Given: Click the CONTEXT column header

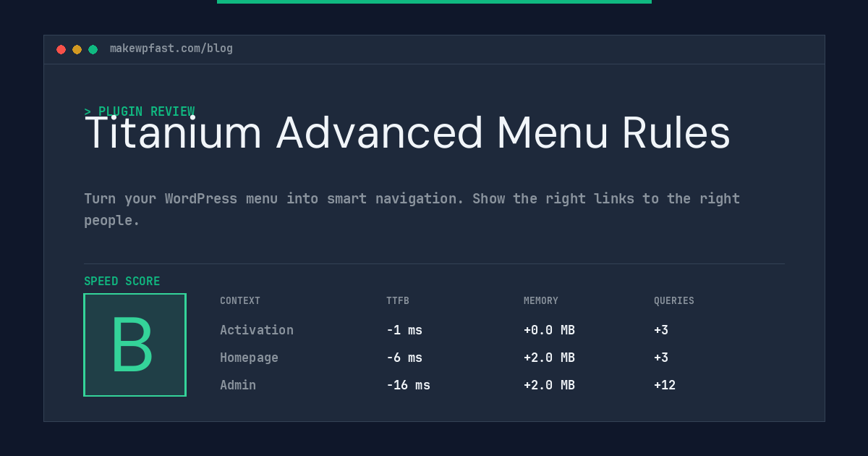Looking at the screenshot, I should 240,301.
